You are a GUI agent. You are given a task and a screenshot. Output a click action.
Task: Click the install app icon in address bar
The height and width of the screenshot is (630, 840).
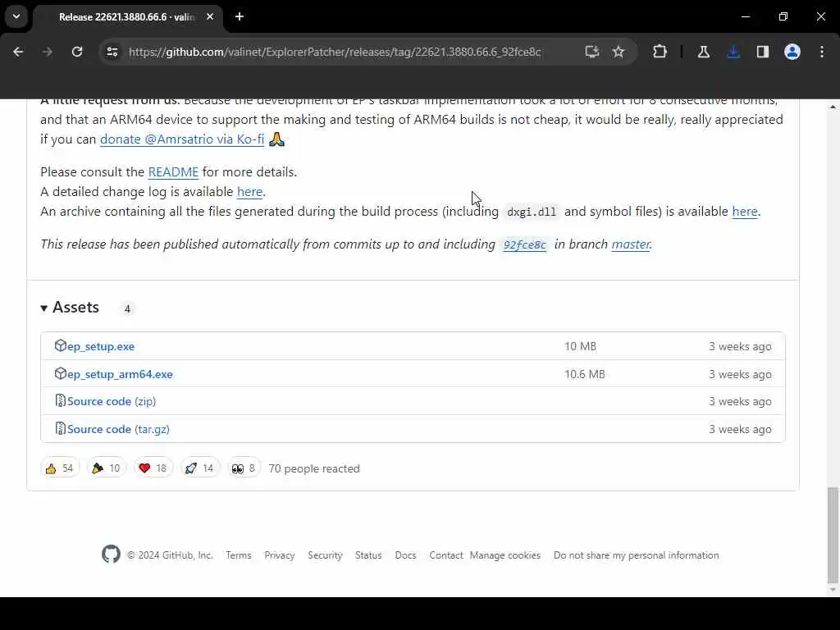591,52
